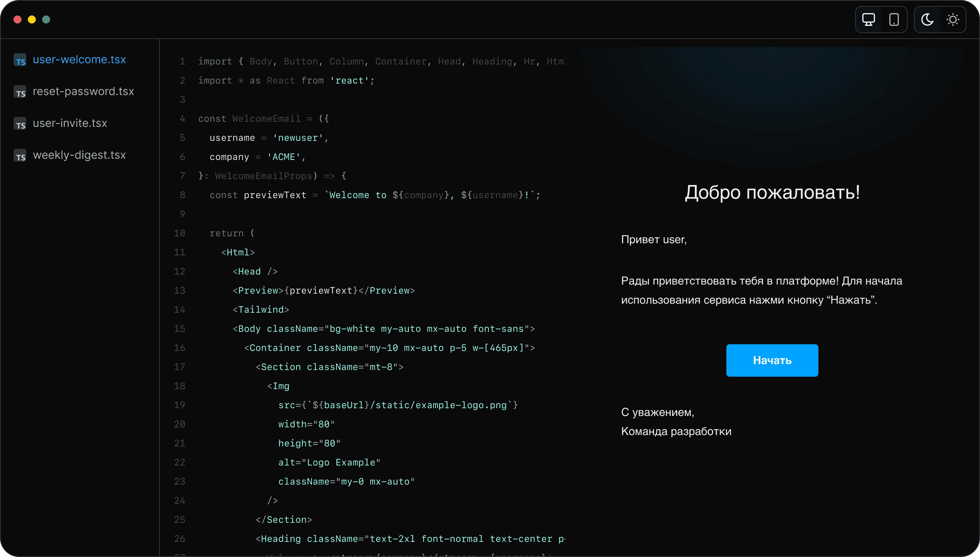Click TS icon next to user-welcome.tsx

(x=20, y=60)
